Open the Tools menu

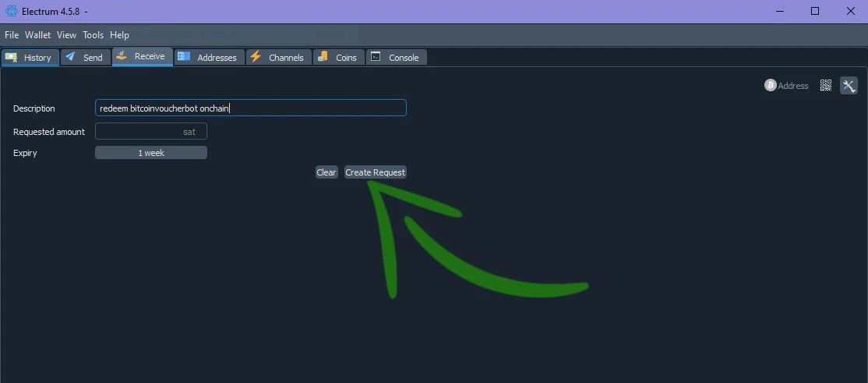(x=93, y=35)
